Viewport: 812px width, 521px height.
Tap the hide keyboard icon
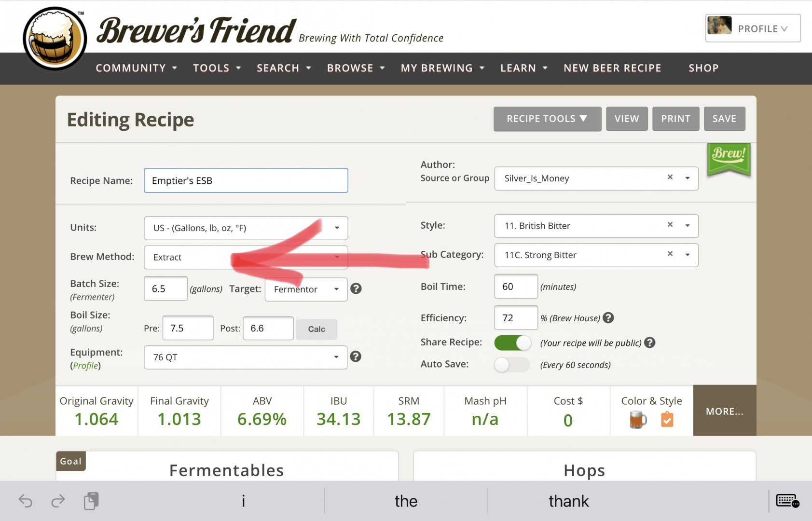(787, 501)
